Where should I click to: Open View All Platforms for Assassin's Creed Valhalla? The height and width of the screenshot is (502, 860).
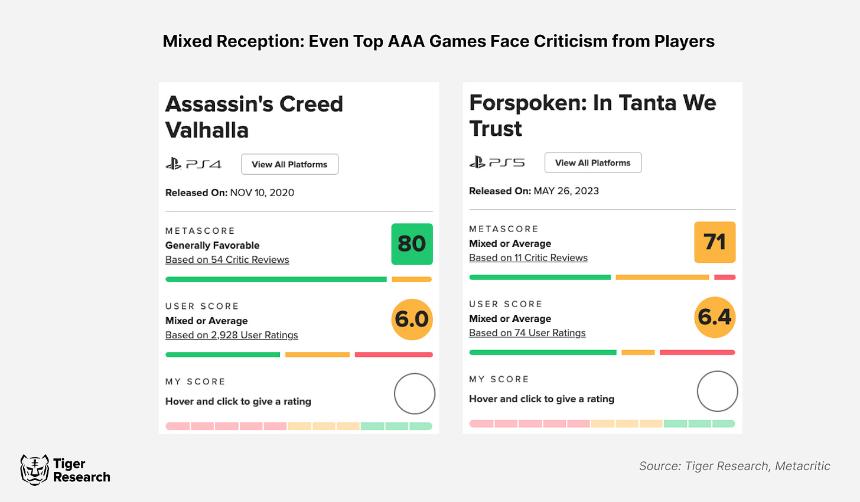point(290,164)
